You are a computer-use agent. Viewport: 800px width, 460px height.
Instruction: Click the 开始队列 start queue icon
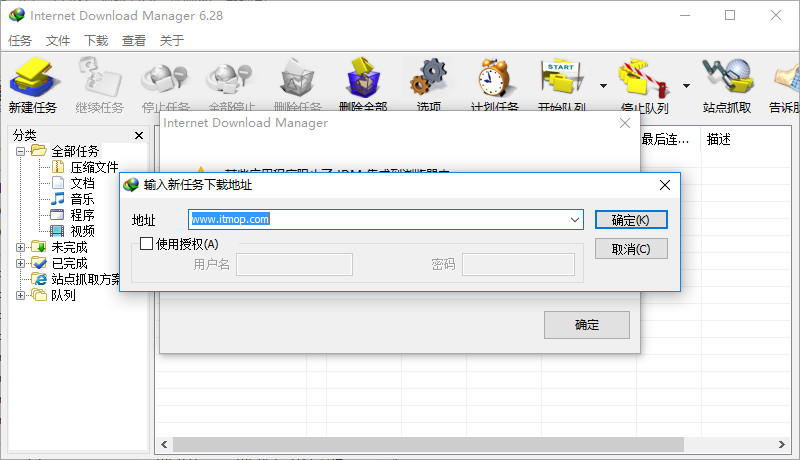(561, 76)
